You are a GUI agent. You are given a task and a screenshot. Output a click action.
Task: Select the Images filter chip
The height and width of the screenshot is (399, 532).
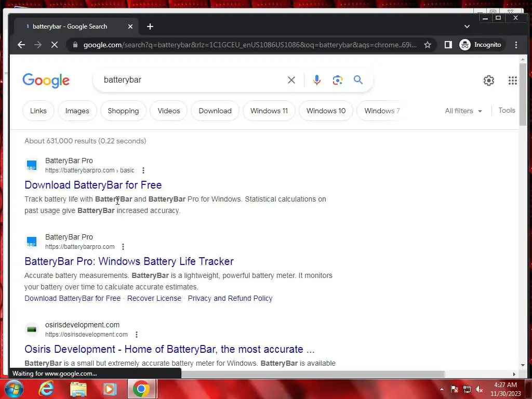77,111
